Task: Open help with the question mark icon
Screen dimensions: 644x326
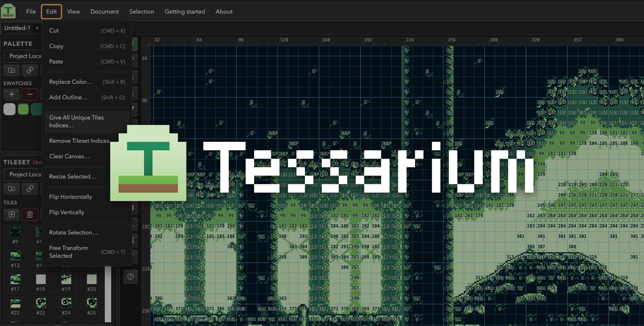Action: (x=130, y=276)
